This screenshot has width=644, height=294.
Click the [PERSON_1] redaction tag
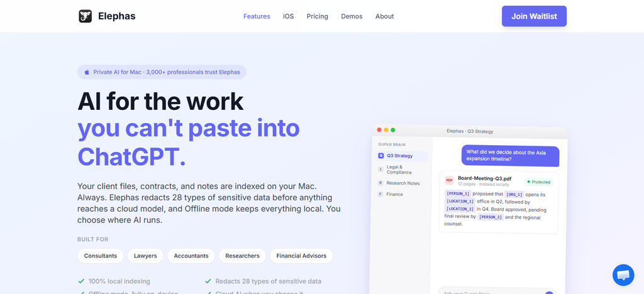[458, 193]
